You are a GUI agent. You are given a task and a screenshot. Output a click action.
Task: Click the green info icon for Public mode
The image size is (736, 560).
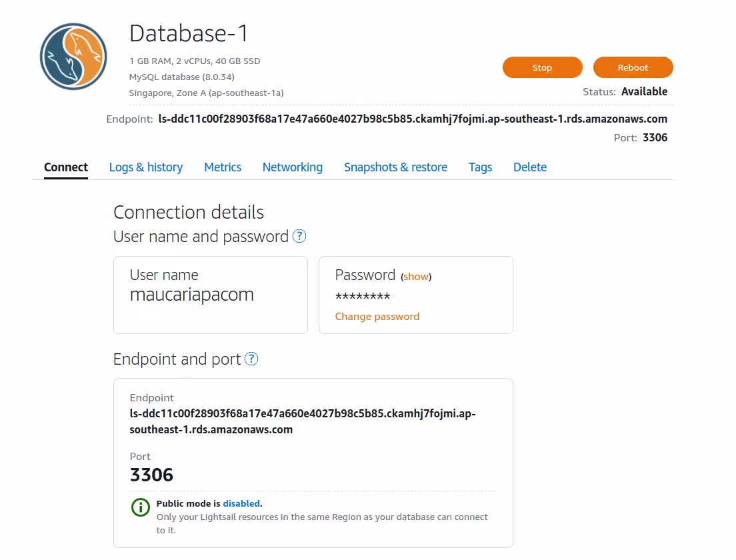140,507
